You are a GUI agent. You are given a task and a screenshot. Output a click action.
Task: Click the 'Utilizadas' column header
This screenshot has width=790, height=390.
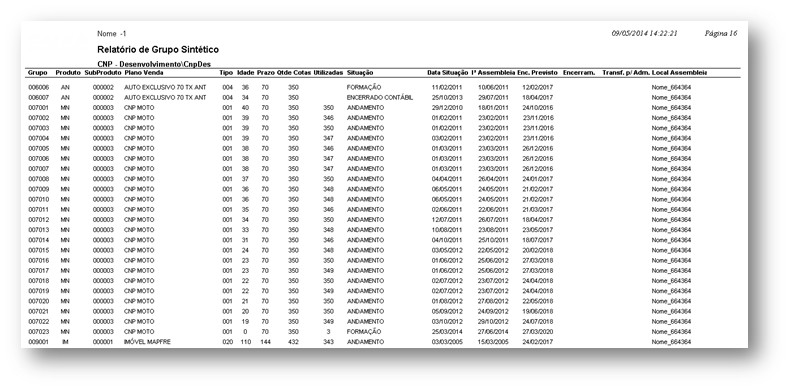coord(328,73)
